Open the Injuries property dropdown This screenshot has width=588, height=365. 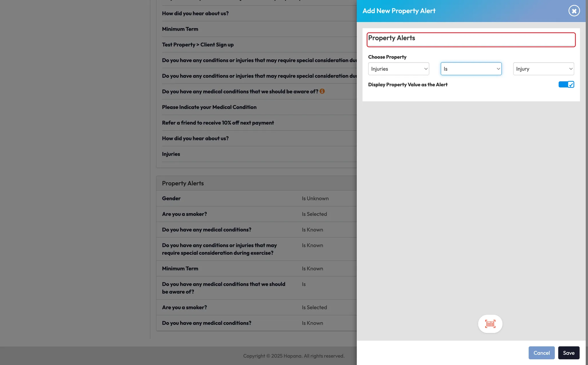tap(399, 69)
